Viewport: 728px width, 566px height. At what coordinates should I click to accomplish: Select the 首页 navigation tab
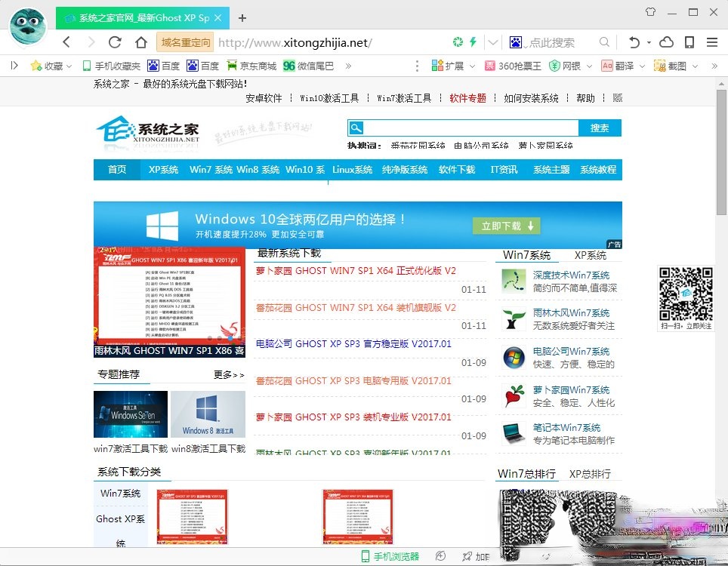(117, 169)
